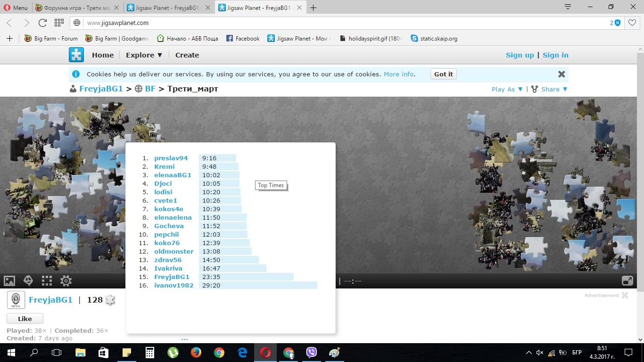Open Viber from the taskbar
Viewport: 644px width, 362px height.
[311, 353]
